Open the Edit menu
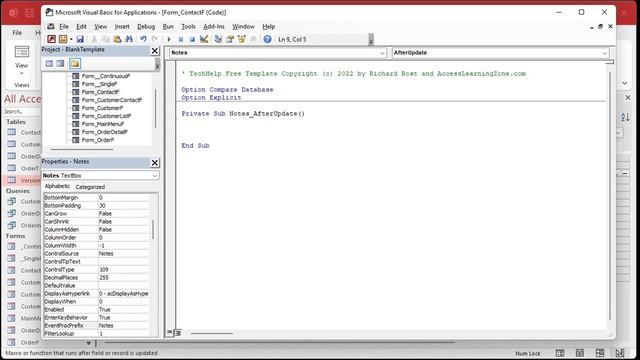Viewport: 640px width, 360px height. click(x=81, y=27)
